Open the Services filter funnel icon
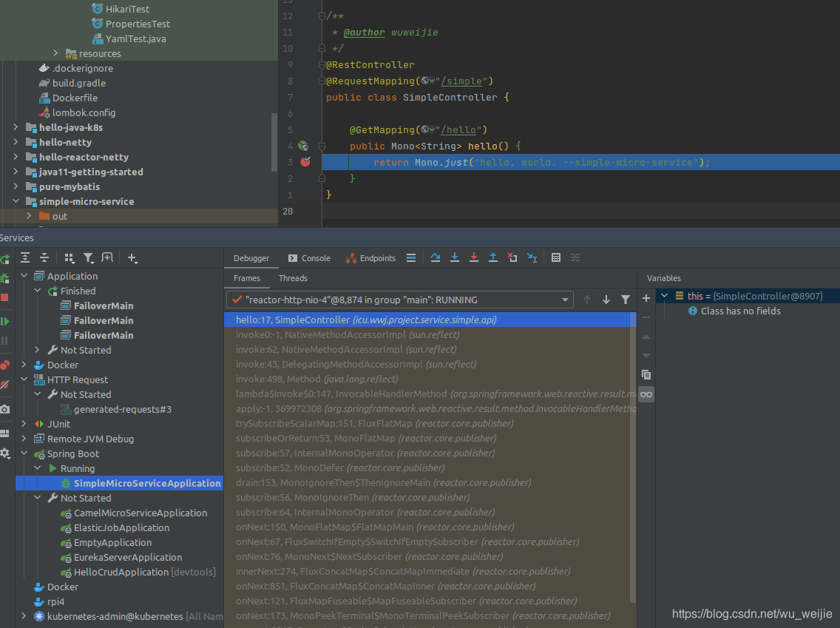The height and width of the screenshot is (628, 840). pyautogui.click(x=89, y=258)
